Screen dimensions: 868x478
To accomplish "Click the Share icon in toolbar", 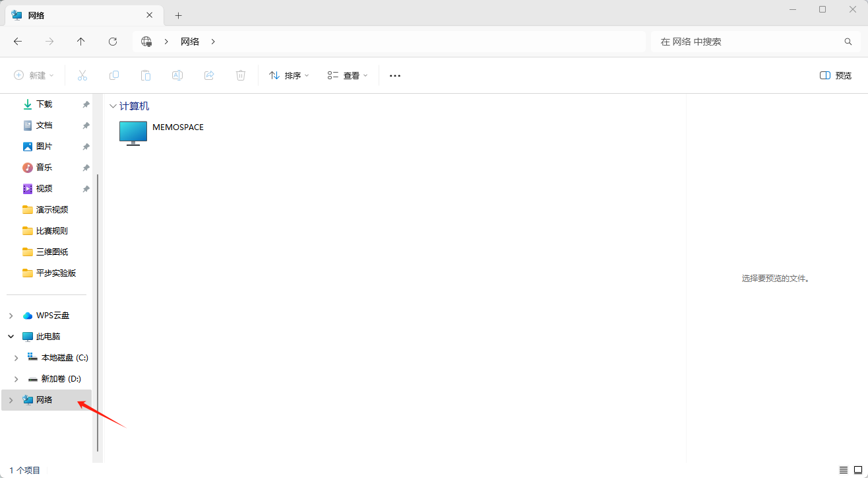I will [x=209, y=75].
